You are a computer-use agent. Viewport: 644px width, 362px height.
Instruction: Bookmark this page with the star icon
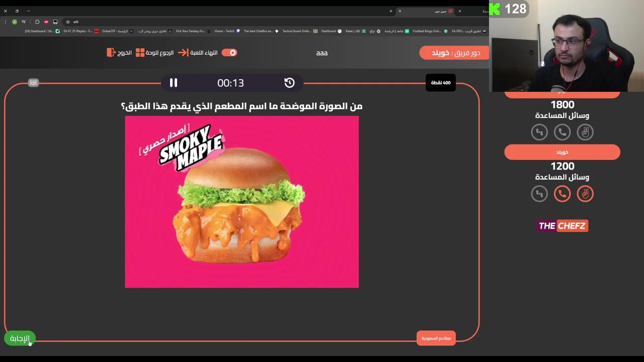(67, 22)
